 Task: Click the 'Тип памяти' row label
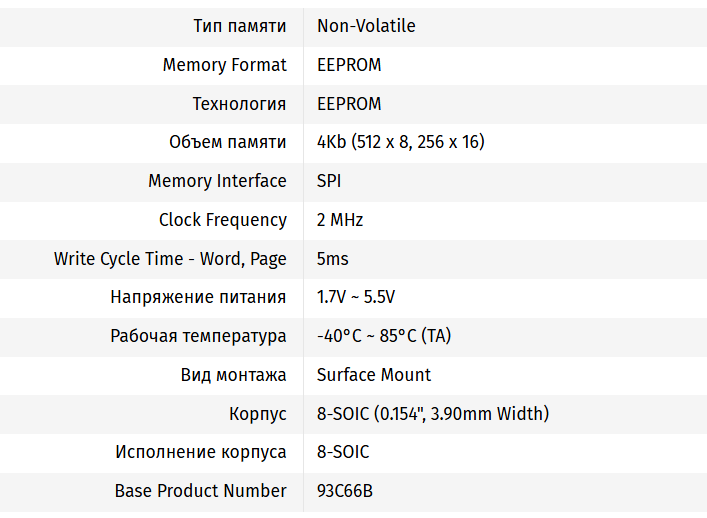coord(240,26)
